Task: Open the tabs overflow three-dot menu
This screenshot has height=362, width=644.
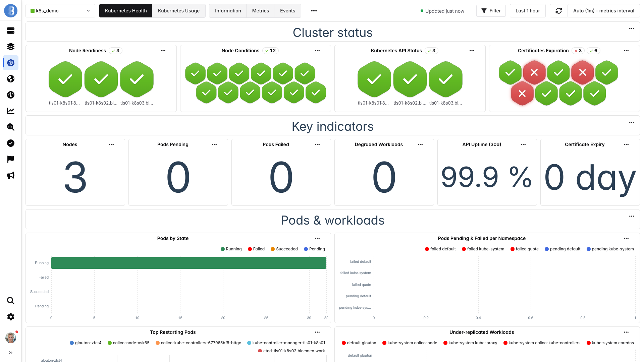Action: (314, 11)
